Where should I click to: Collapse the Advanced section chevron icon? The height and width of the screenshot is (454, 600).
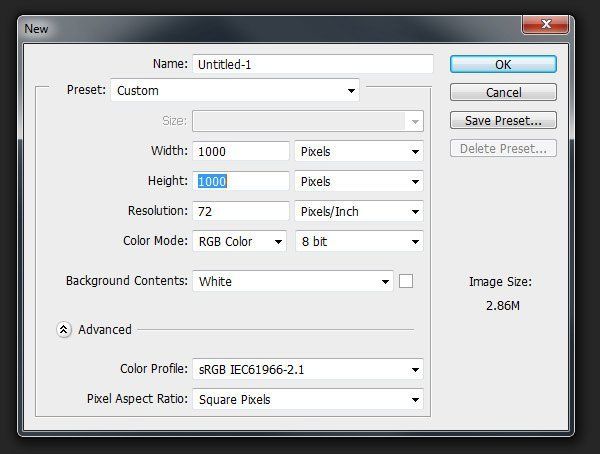click(x=64, y=329)
